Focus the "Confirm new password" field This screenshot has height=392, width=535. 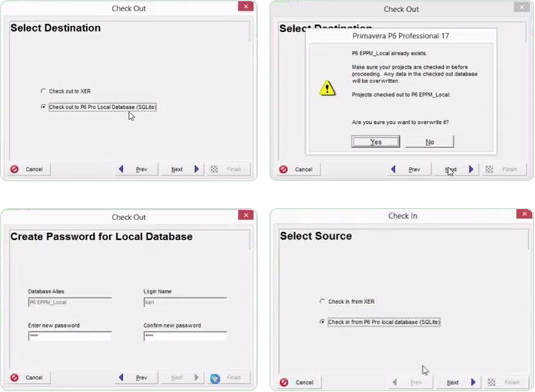tap(185, 336)
